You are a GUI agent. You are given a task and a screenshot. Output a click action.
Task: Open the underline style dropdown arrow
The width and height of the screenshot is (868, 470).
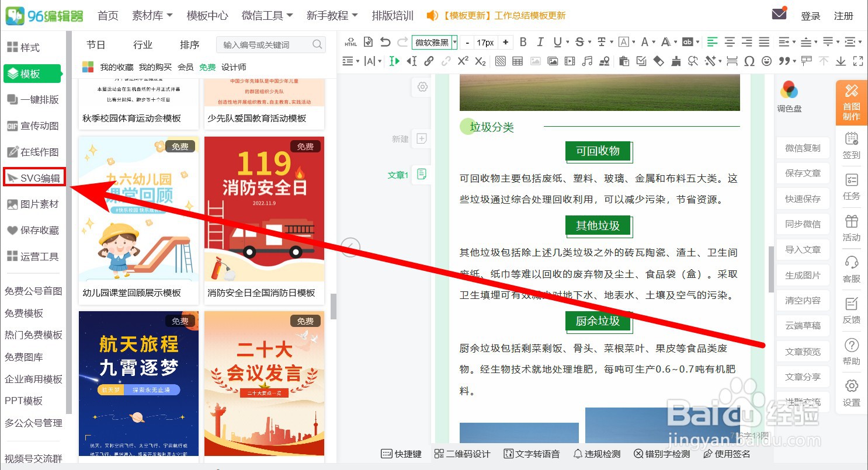(568, 42)
